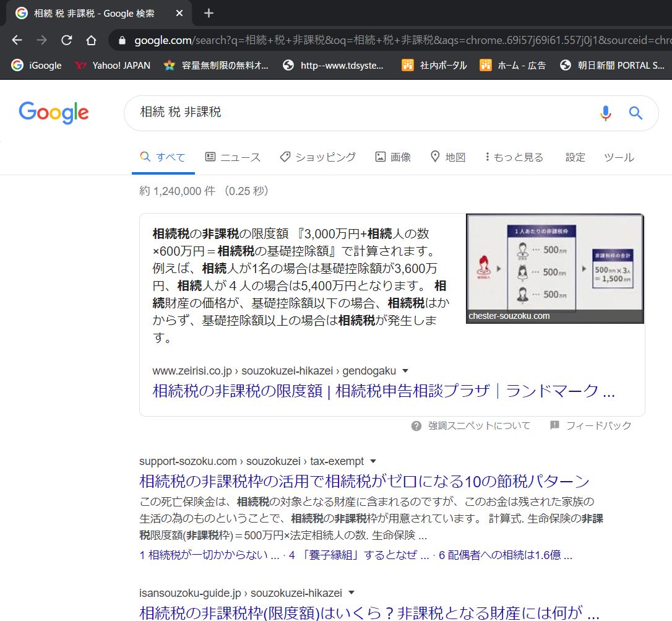
Task: Click the chester-souzoku.com snippet image
Action: (554, 269)
